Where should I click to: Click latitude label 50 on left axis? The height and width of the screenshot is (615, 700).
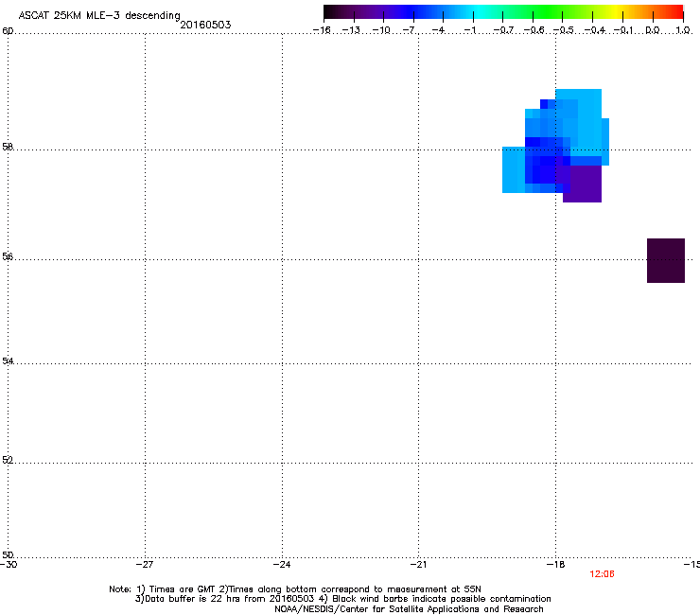coord(8,554)
